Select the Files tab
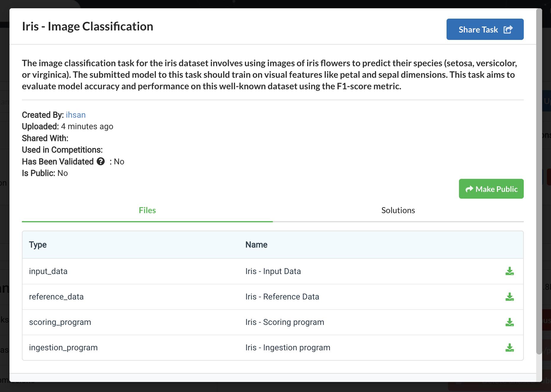 (x=147, y=210)
